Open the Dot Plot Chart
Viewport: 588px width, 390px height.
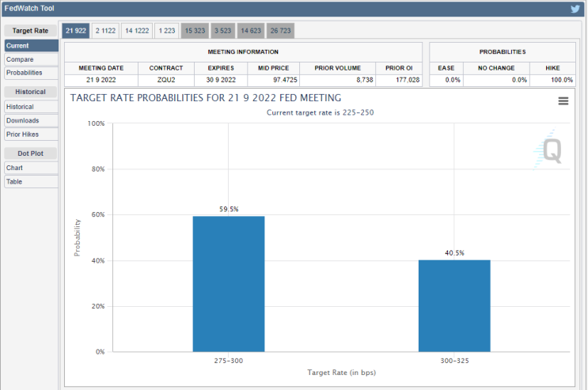point(32,168)
